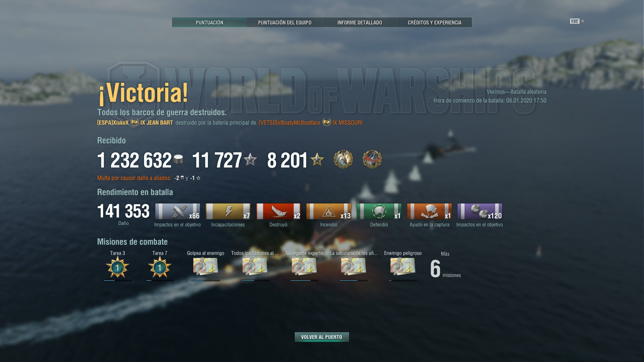The image size is (644, 362).
Task: Click the x120 impactos purple ribbon
Action: 480,212
